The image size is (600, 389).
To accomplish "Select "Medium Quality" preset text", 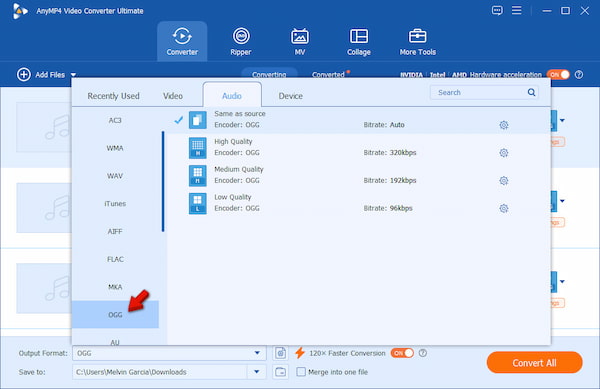I will click(239, 169).
